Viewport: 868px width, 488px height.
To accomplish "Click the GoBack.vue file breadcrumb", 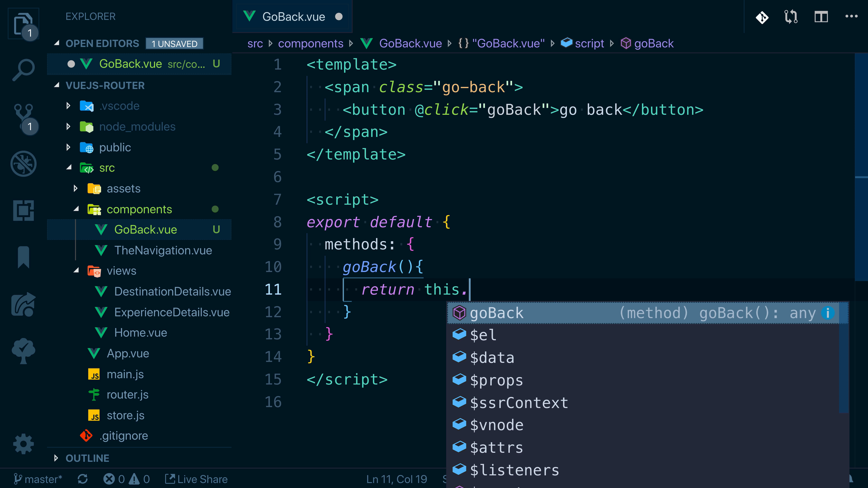I will pyautogui.click(x=401, y=43).
